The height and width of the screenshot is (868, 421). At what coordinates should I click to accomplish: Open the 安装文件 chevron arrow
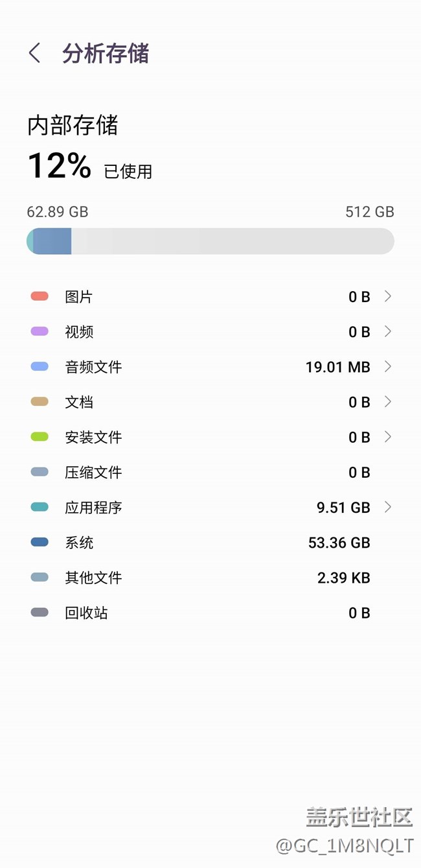pos(387,437)
